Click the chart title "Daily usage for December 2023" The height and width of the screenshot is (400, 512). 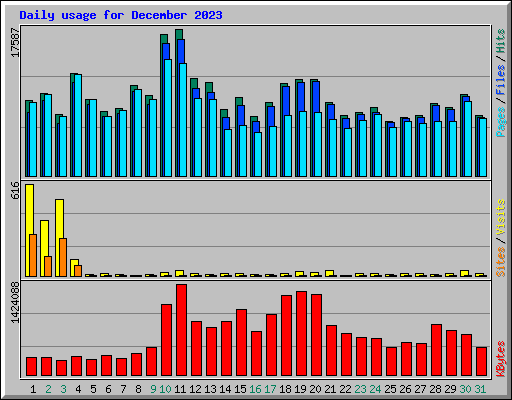[x=121, y=15]
